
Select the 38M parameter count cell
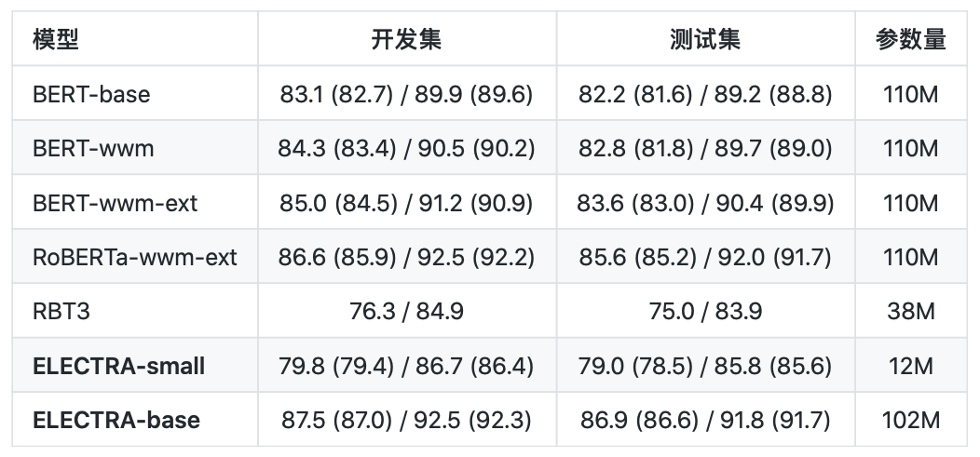point(910,311)
